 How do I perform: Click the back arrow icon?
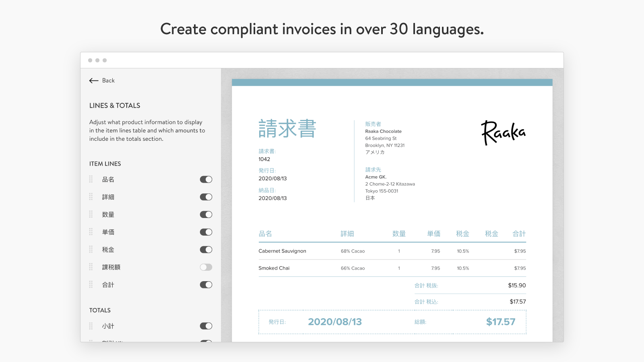(x=94, y=80)
